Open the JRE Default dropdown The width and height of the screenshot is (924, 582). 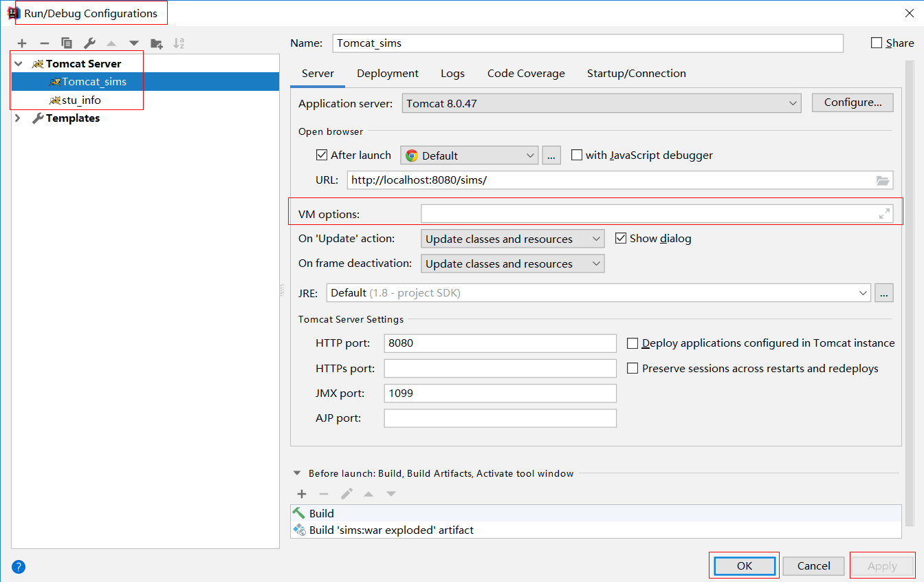click(599, 293)
